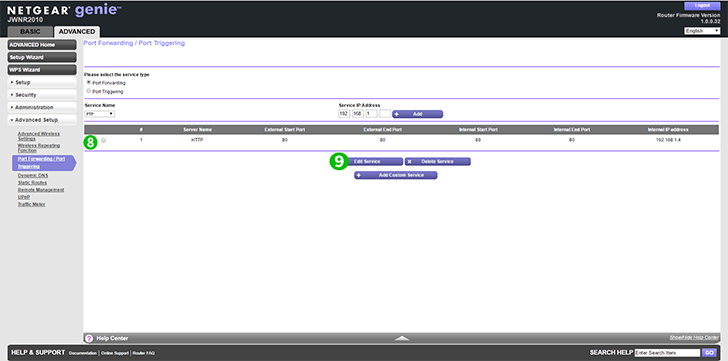Click the 192.168.1.4 internal IP cell
This screenshot has height=361, width=728.
(x=668, y=140)
